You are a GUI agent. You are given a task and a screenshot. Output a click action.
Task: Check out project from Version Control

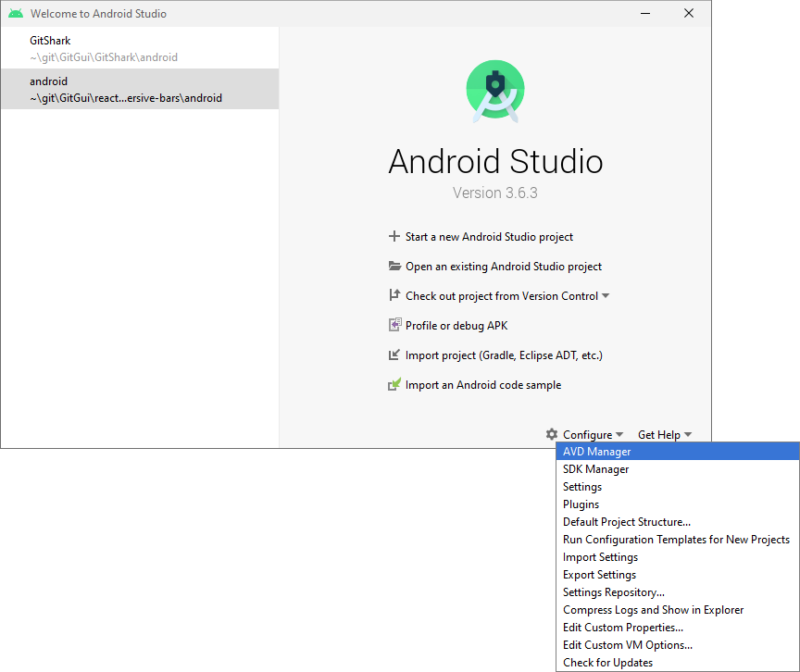coord(502,295)
